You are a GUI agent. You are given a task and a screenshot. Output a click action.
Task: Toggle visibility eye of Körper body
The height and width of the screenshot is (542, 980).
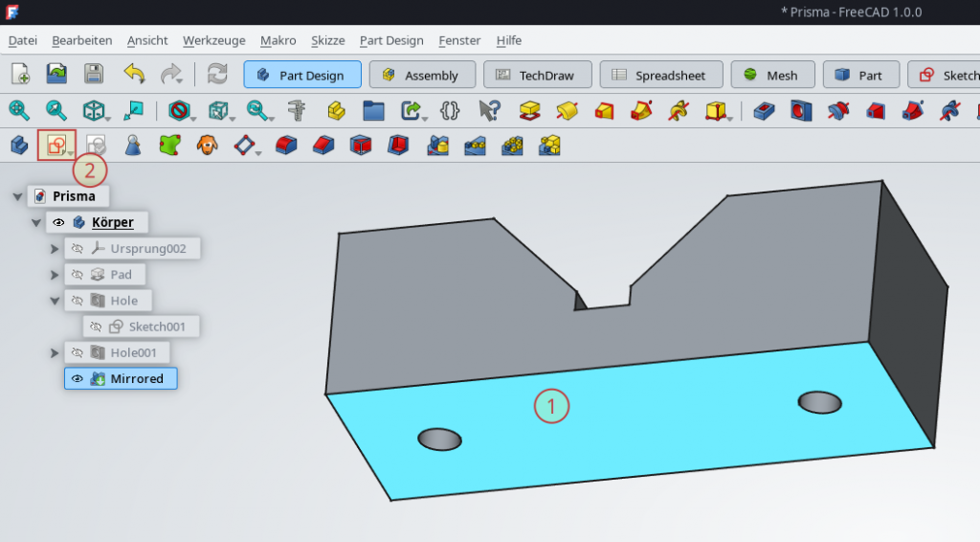click(x=59, y=222)
